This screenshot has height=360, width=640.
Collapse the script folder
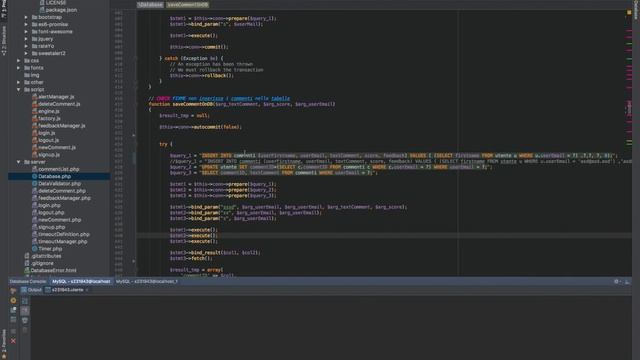click(x=18, y=89)
